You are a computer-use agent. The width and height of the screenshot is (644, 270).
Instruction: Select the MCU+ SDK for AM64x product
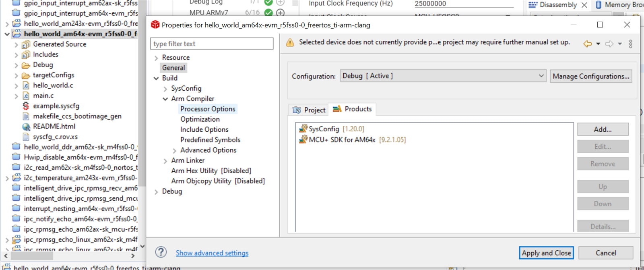pos(342,140)
